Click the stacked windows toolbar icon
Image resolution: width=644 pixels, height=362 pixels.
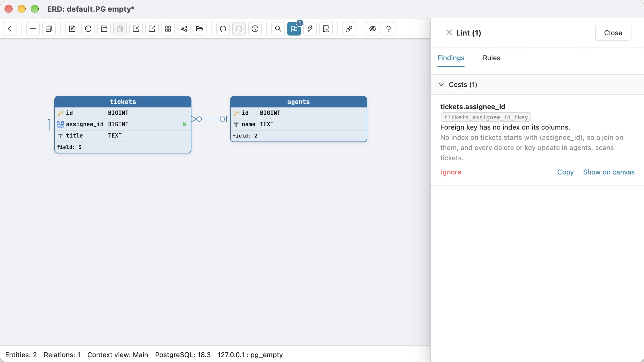click(49, 29)
